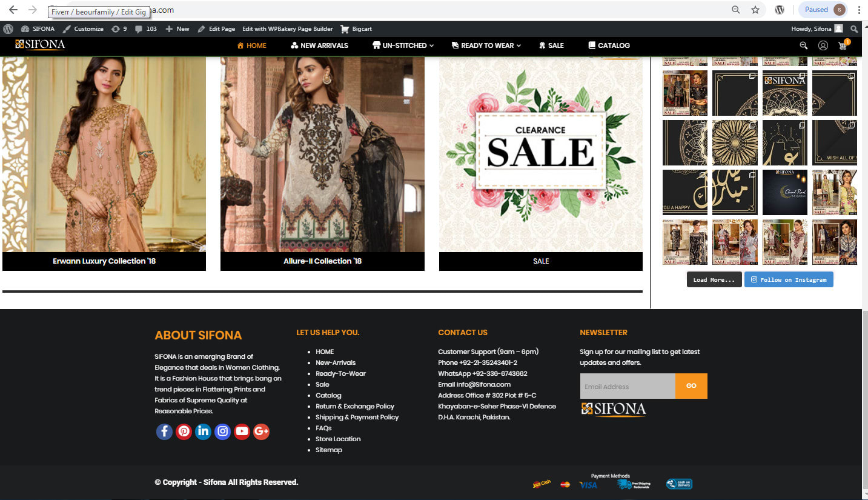Open the Paused profile button
The width and height of the screenshot is (868, 500).
pyautogui.click(x=823, y=10)
